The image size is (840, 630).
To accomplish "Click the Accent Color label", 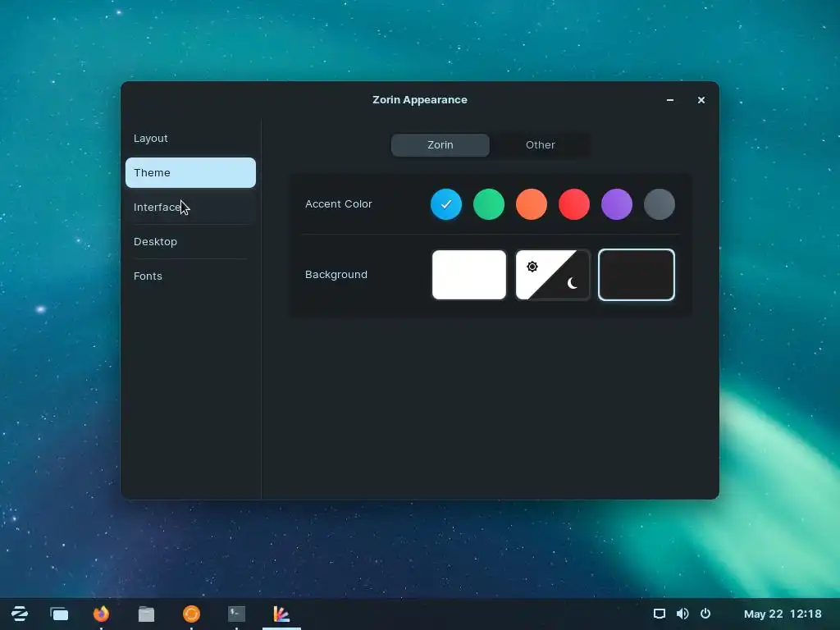I will pyautogui.click(x=339, y=204).
